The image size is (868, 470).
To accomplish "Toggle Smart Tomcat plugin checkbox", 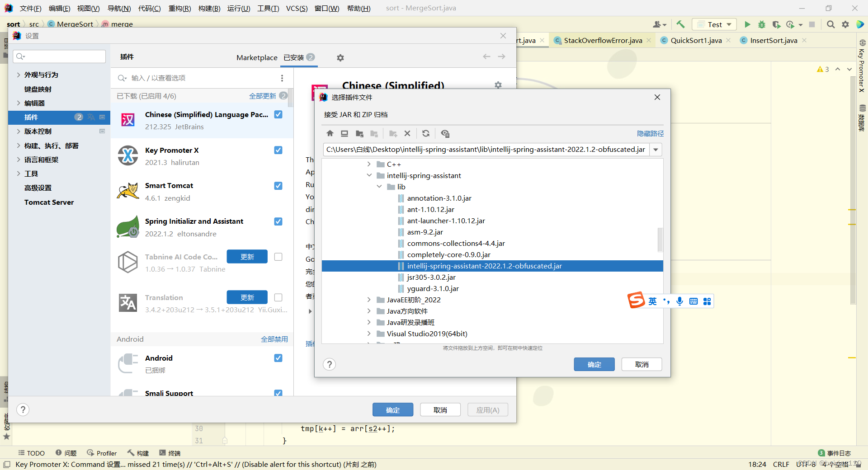I will click(x=278, y=186).
